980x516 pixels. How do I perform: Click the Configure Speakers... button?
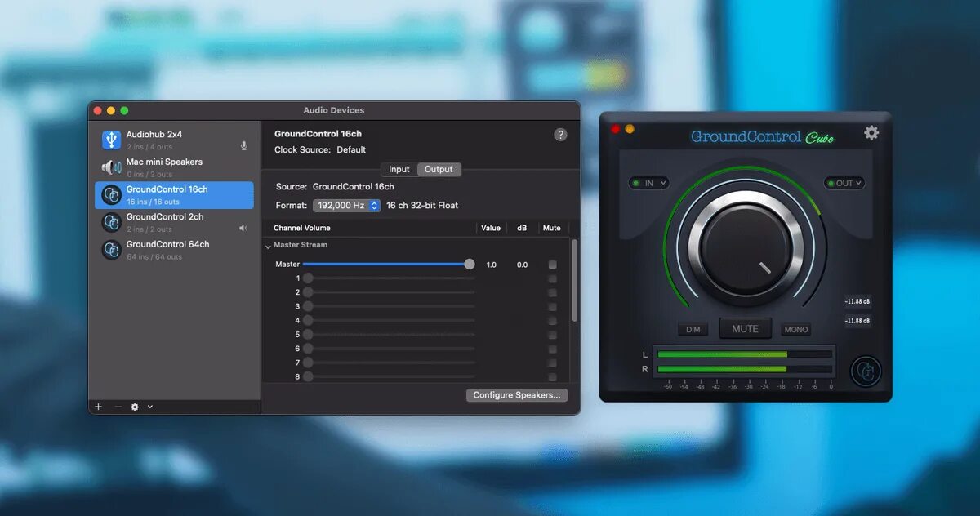pyautogui.click(x=517, y=395)
